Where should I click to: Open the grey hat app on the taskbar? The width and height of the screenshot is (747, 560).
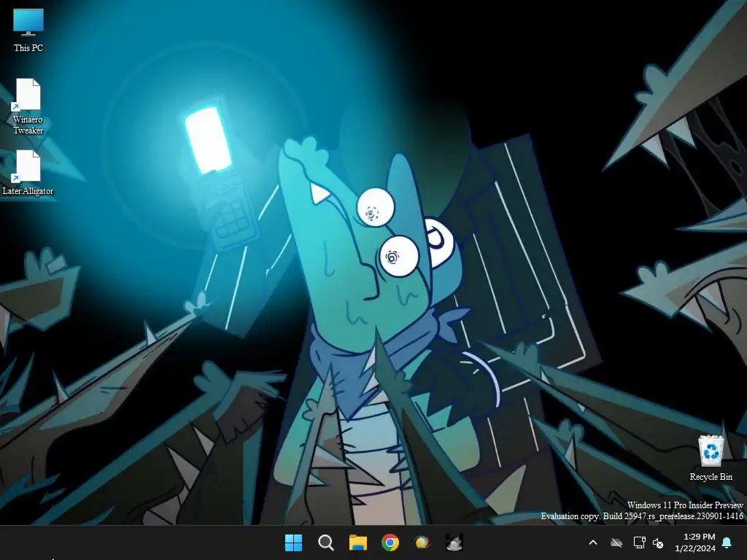(x=454, y=542)
